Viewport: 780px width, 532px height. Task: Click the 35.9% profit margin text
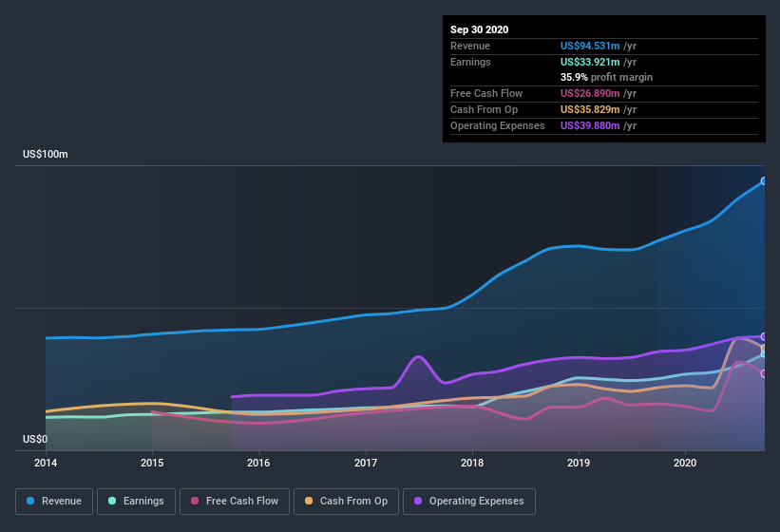(x=606, y=77)
